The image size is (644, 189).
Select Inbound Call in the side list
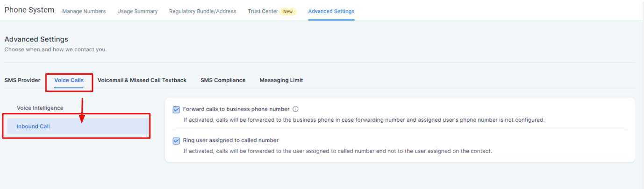(78, 126)
